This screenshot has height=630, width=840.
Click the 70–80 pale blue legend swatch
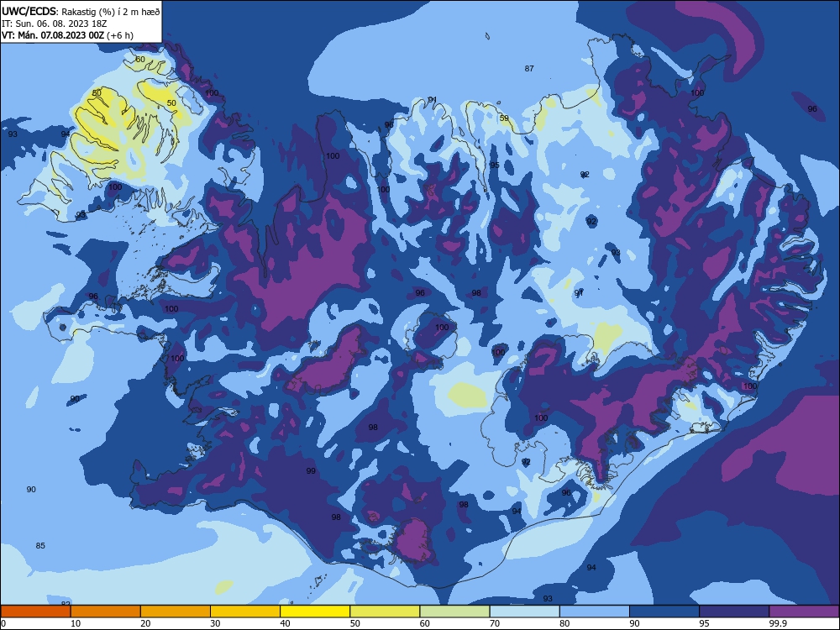tap(524, 612)
